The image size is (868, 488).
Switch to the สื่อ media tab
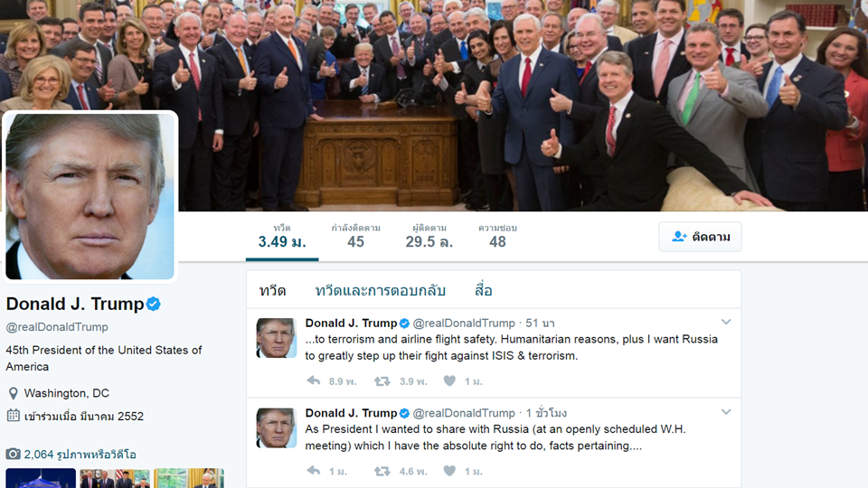[x=483, y=290]
